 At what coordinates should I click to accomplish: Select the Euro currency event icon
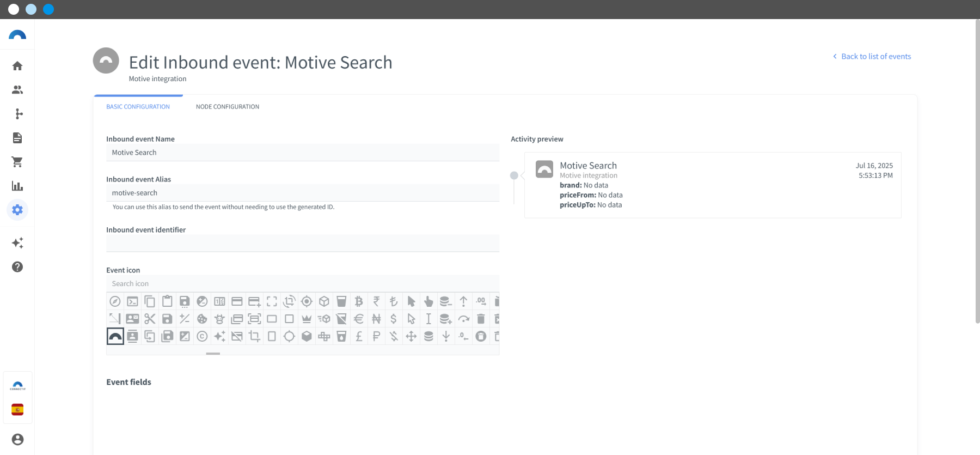click(x=359, y=319)
